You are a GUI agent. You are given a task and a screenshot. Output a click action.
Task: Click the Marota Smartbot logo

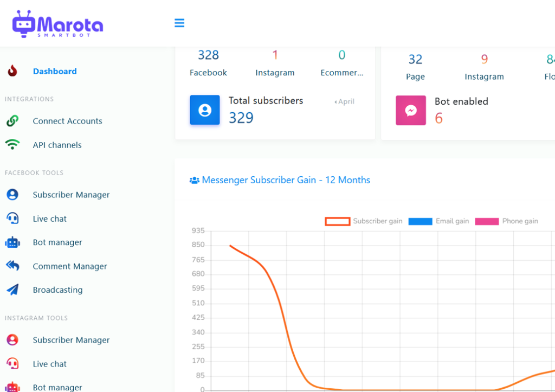[x=57, y=24]
